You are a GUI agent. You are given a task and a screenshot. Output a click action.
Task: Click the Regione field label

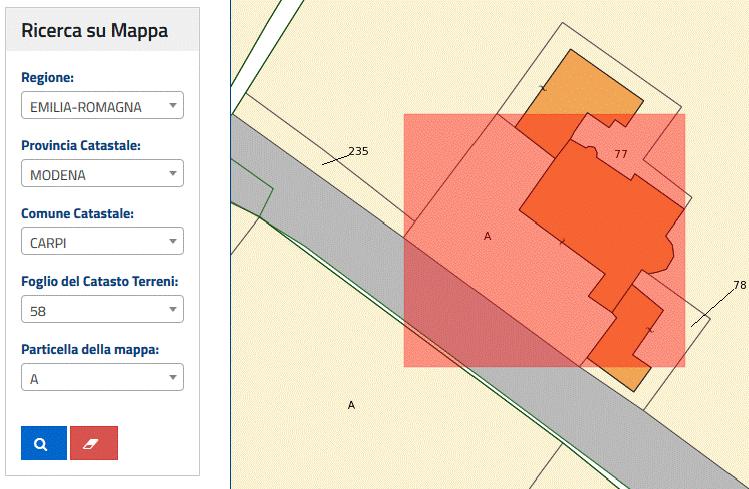pyautogui.click(x=47, y=77)
